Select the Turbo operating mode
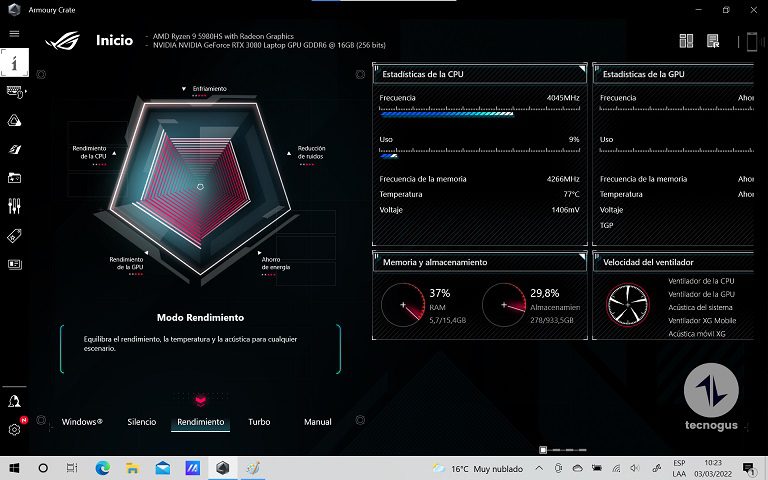This screenshot has height=480, width=768. [259, 422]
